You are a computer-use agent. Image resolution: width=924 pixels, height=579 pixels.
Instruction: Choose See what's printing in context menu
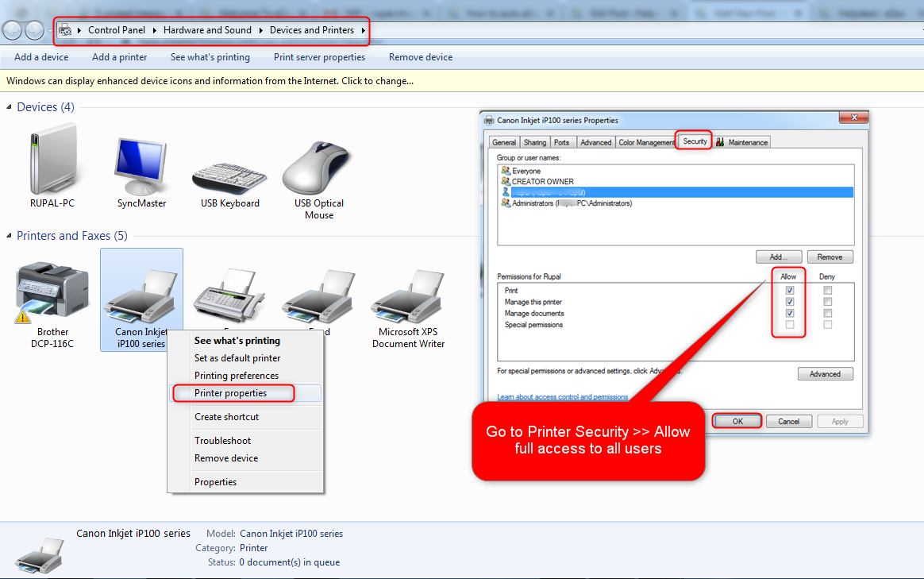pyautogui.click(x=246, y=341)
